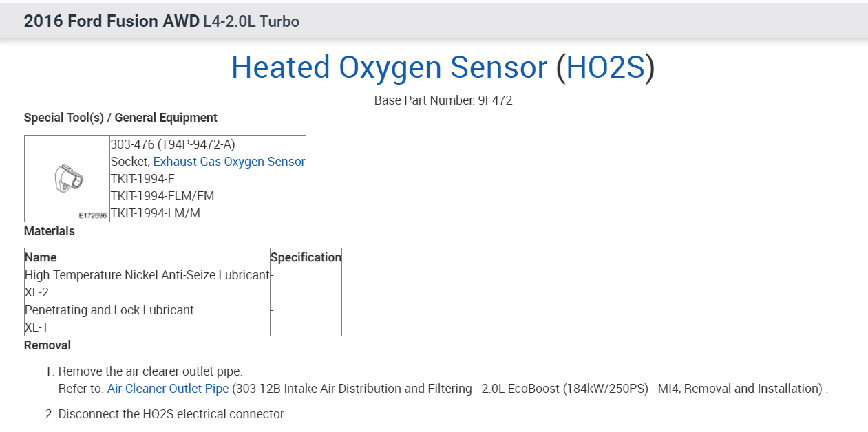This screenshot has height=432, width=868.
Task: Click step 2 Disconnect the HO2S electrical connector
Action: tap(172, 414)
